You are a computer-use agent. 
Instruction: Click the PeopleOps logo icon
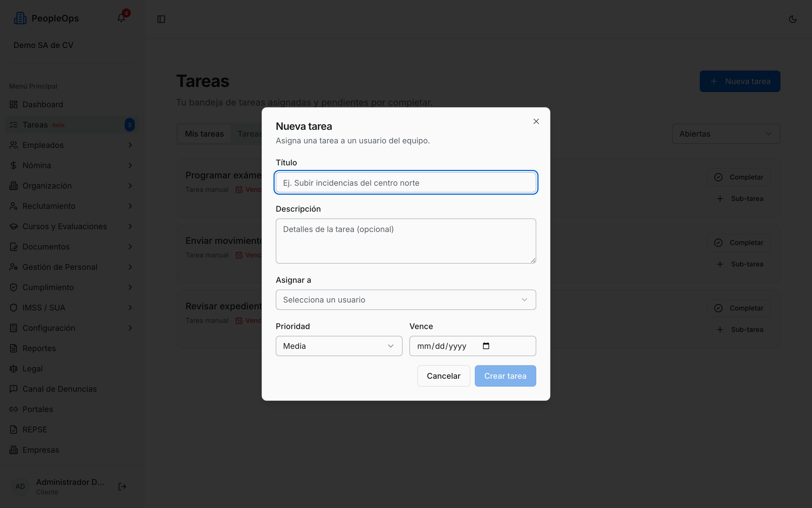20,18
